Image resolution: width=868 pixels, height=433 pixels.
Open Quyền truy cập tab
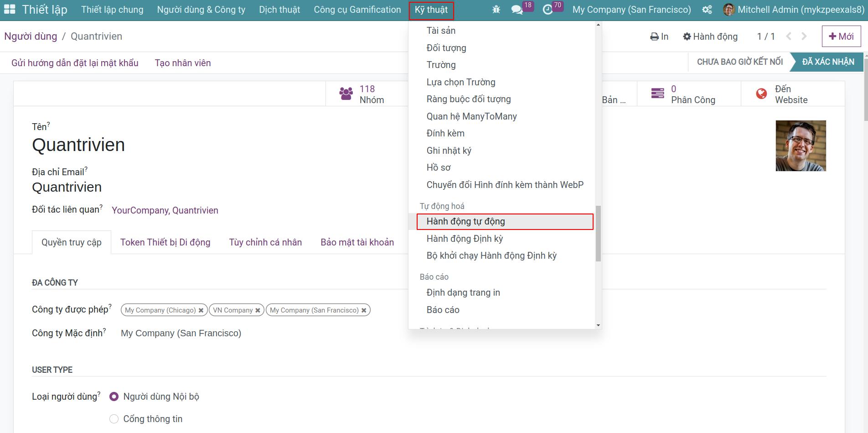click(x=72, y=242)
